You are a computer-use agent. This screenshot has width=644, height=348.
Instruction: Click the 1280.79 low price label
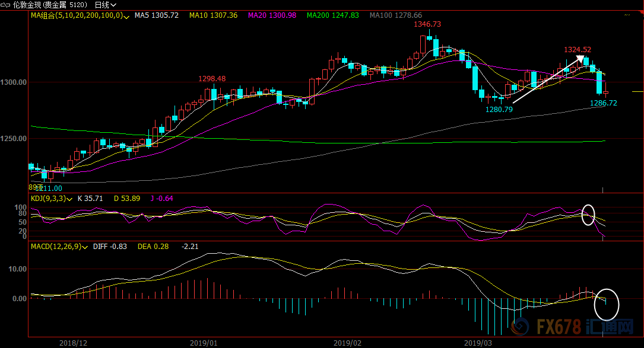coord(499,109)
